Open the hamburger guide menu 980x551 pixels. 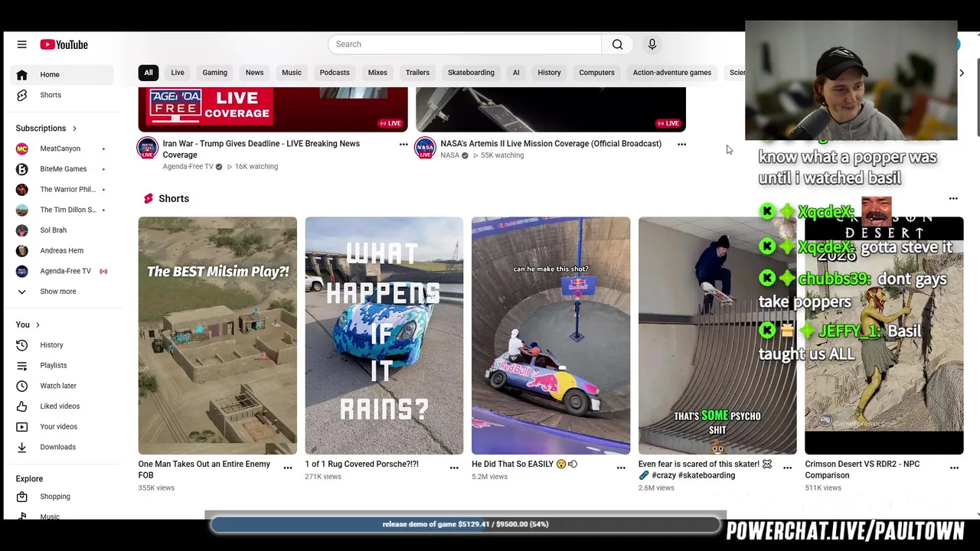pos(21,44)
